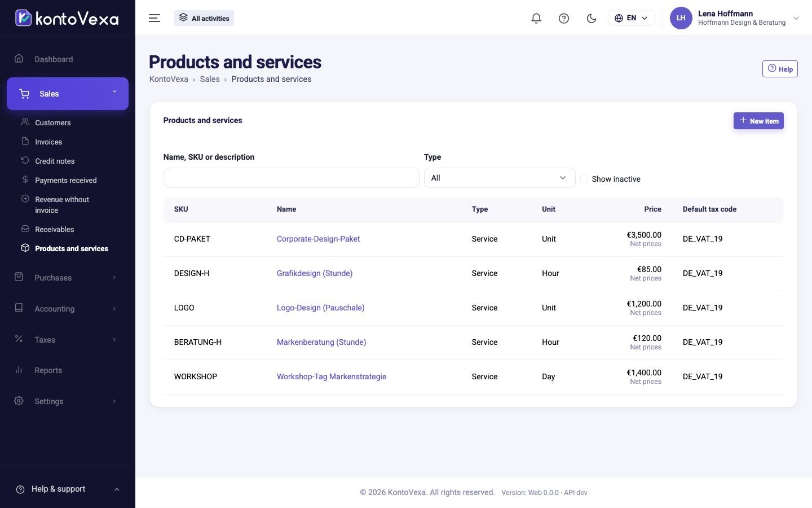Go to Payments received menu item

(66, 180)
